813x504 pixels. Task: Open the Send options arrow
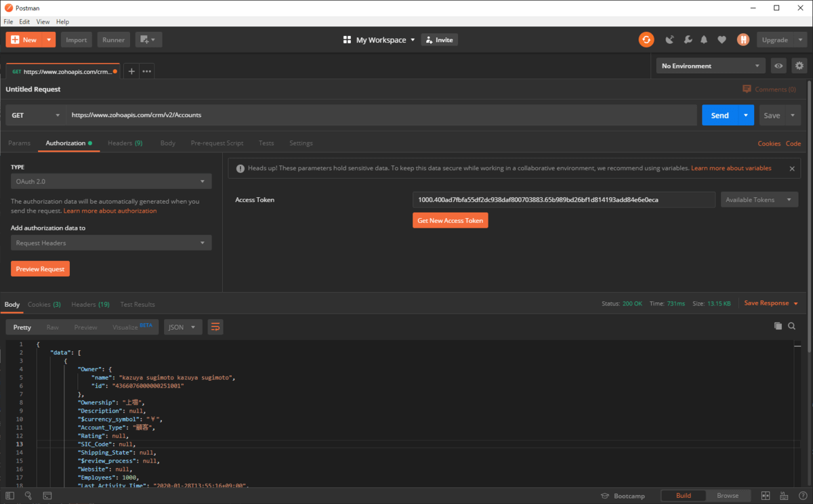point(746,115)
